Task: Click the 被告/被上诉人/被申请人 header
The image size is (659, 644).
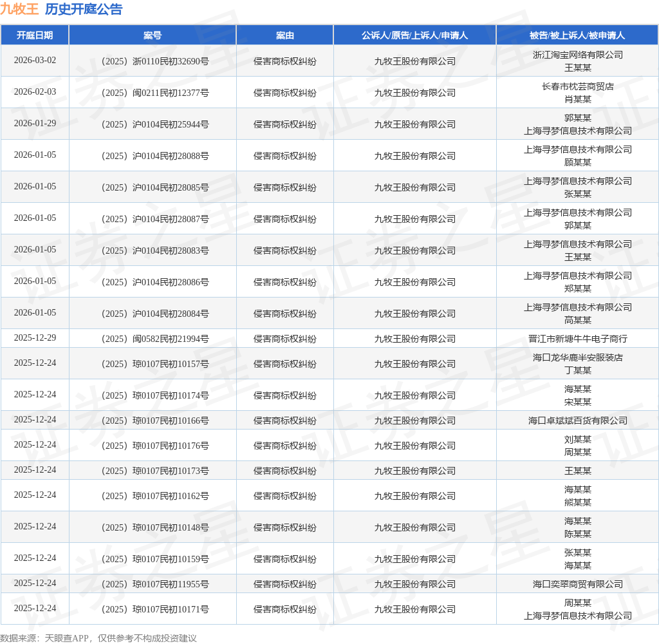Action: click(577, 35)
